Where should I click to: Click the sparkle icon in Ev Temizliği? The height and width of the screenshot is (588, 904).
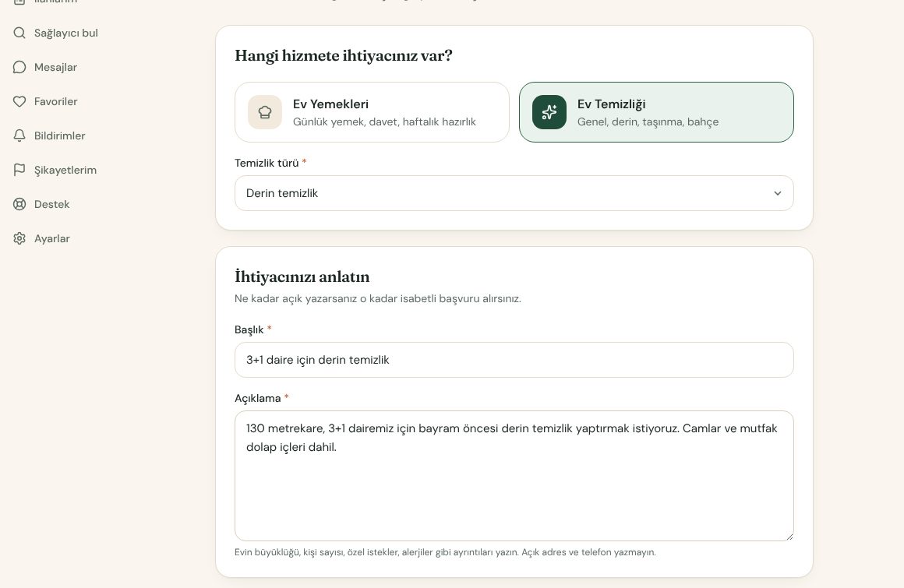(x=549, y=112)
